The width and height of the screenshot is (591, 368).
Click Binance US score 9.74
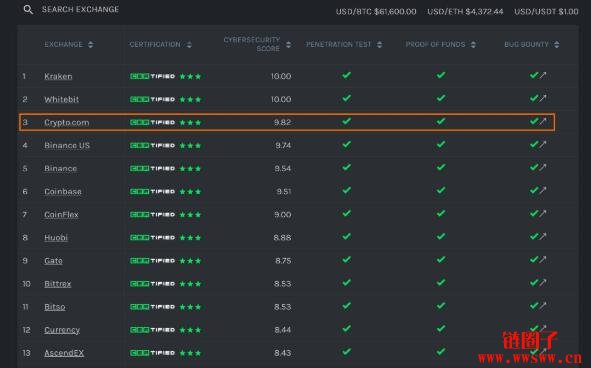[283, 146]
